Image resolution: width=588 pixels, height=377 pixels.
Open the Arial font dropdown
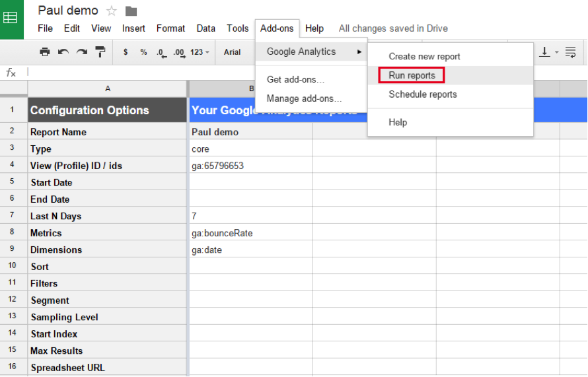(x=232, y=52)
